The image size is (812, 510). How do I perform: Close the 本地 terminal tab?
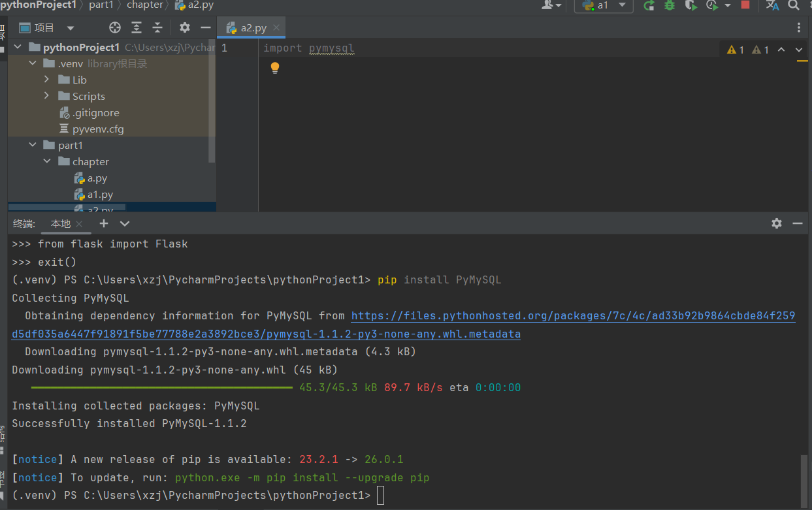pos(79,224)
